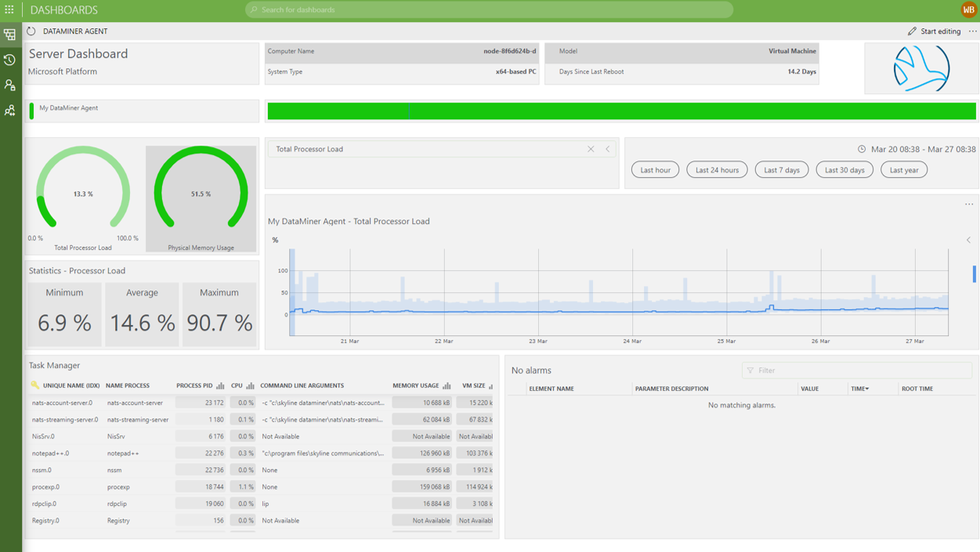This screenshot has width=980, height=552.
Task: Click bar chart icon beside CPU column
Action: 250,385
